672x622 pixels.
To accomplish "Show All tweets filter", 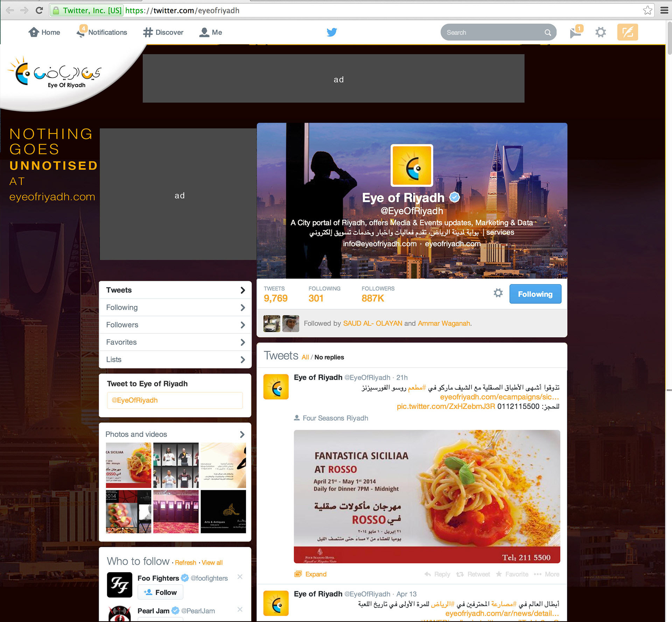I will [305, 357].
